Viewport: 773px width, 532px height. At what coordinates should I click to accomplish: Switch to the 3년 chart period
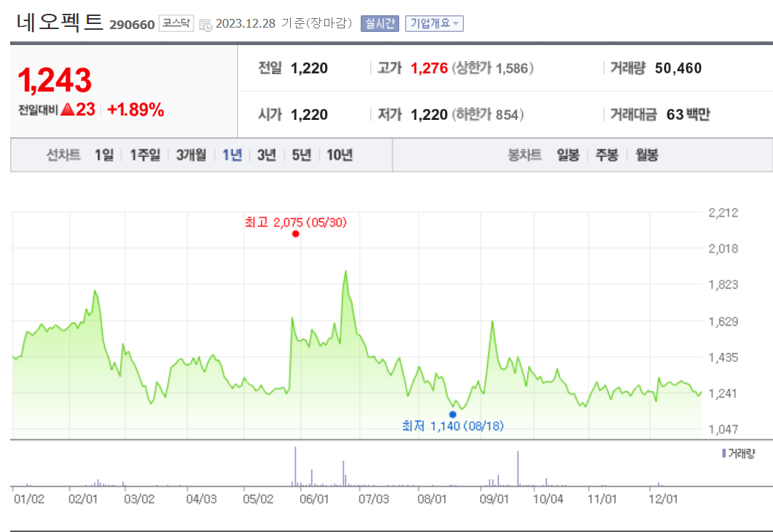coord(267,156)
